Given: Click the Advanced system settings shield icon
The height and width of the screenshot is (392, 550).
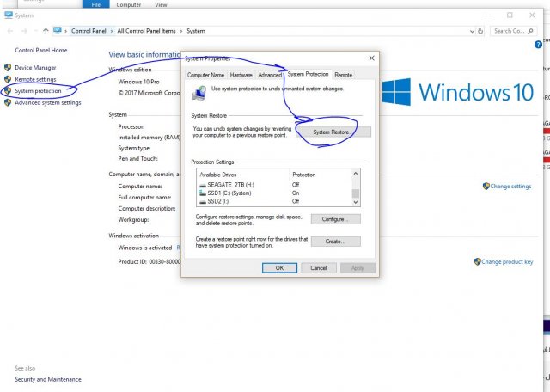Looking at the screenshot, I should tap(8, 102).
